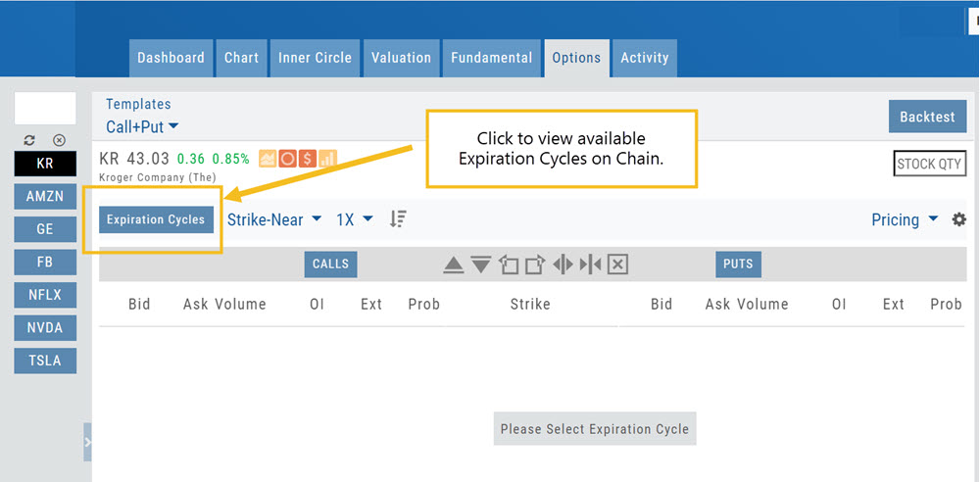Image resolution: width=980 pixels, height=482 pixels.
Task: Toggle the PUTS side button
Action: 738,265
